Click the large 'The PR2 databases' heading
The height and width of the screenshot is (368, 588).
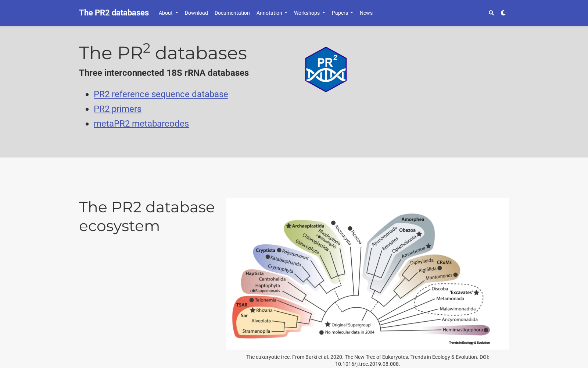pos(163,52)
